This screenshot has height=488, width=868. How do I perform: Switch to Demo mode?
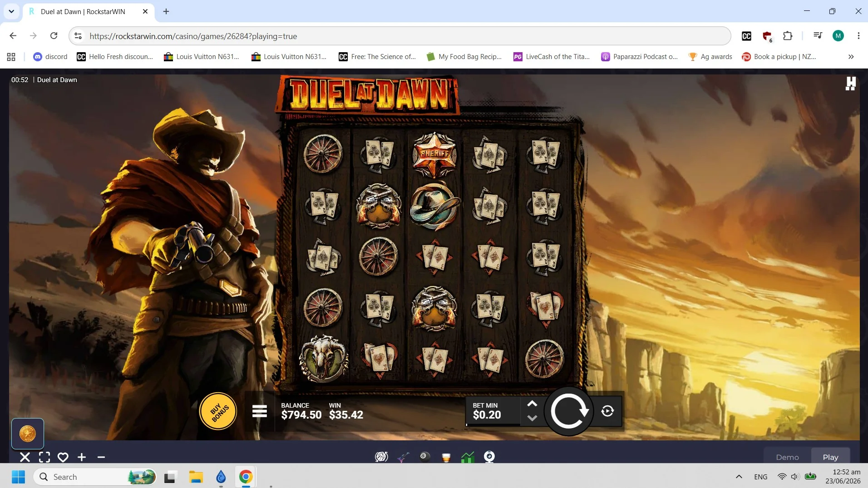[787, 457]
